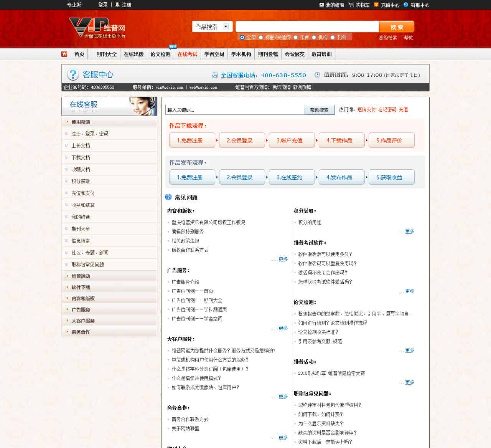The height and width of the screenshot is (448, 491).
Task: Click the orange 搜索 button
Action: (397, 26)
